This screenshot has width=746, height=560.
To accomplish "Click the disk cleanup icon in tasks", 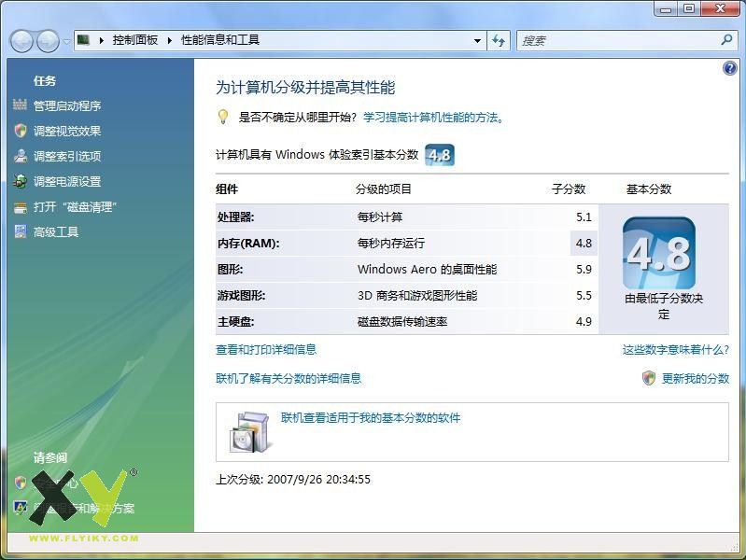I will (x=20, y=207).
